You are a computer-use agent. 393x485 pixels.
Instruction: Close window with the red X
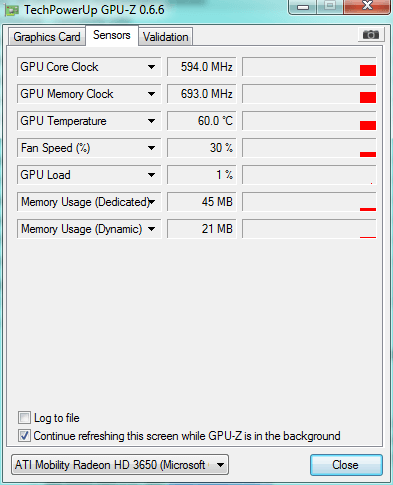tap(367, 7)
